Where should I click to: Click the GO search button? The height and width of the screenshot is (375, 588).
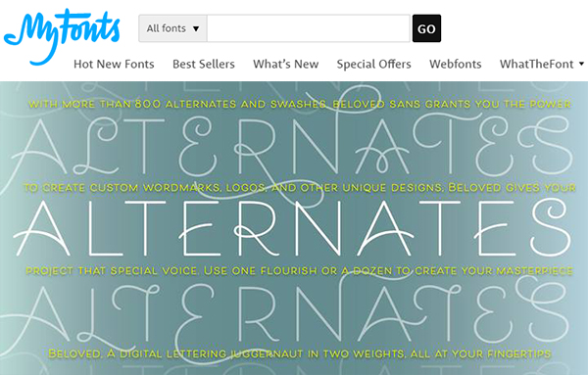(x=426, y=28)
